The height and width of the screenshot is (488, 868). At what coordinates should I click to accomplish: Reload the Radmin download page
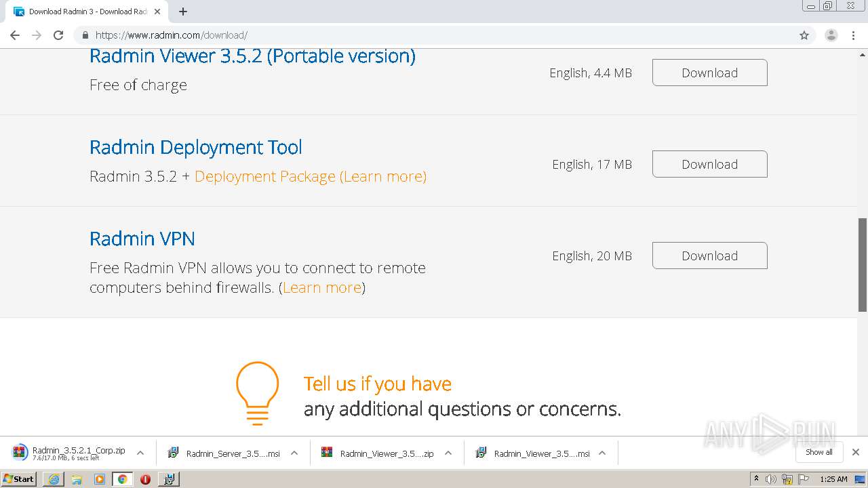[x=58, y=35]
